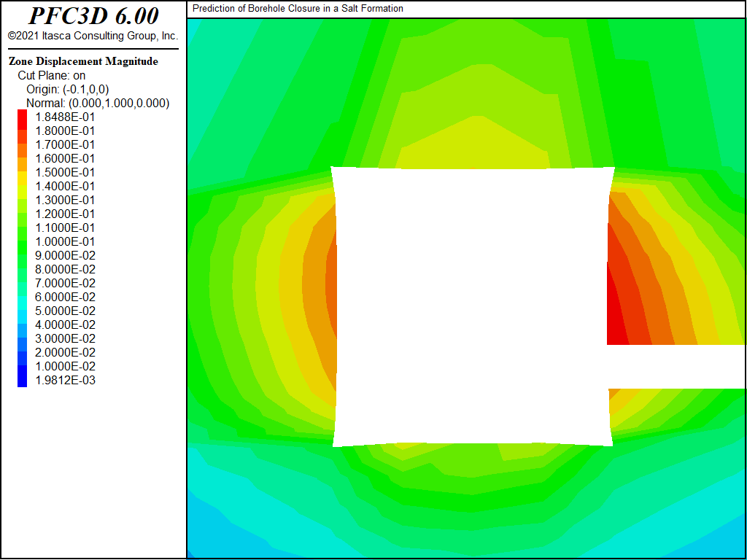The image size is (747, 560).
Task: Click the plot title 'Prediction of Borehole Closure in a Salt Formation'
Action: (298, 9)
